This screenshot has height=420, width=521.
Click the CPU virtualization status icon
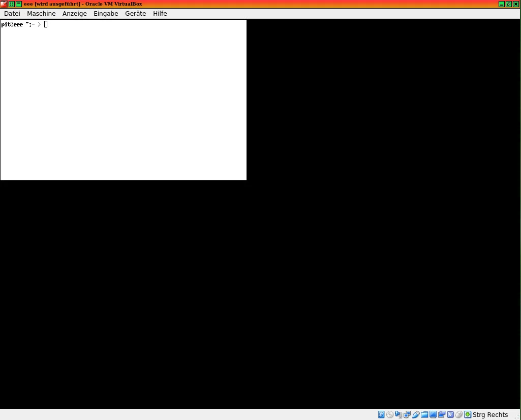point(450,414)
